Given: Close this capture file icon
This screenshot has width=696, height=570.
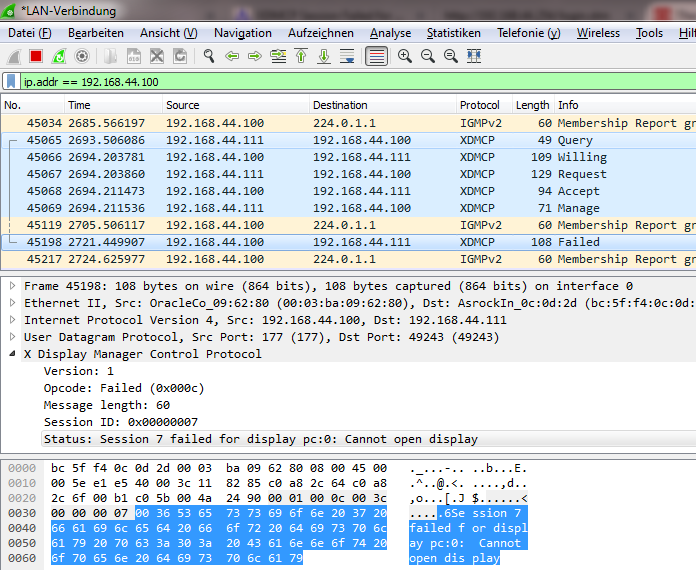Looking at the screenshot, I should pyautogui.click(x=157, y=56).
